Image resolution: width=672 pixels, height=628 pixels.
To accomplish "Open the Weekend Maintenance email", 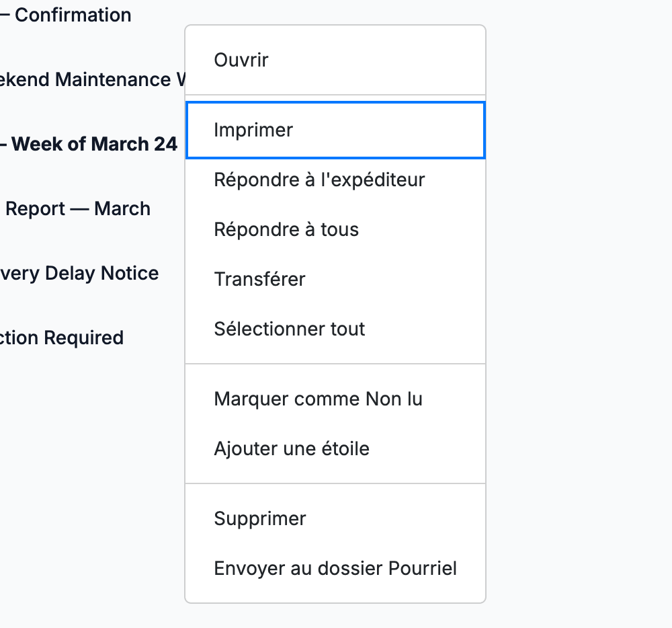I will tap(92, 80).
